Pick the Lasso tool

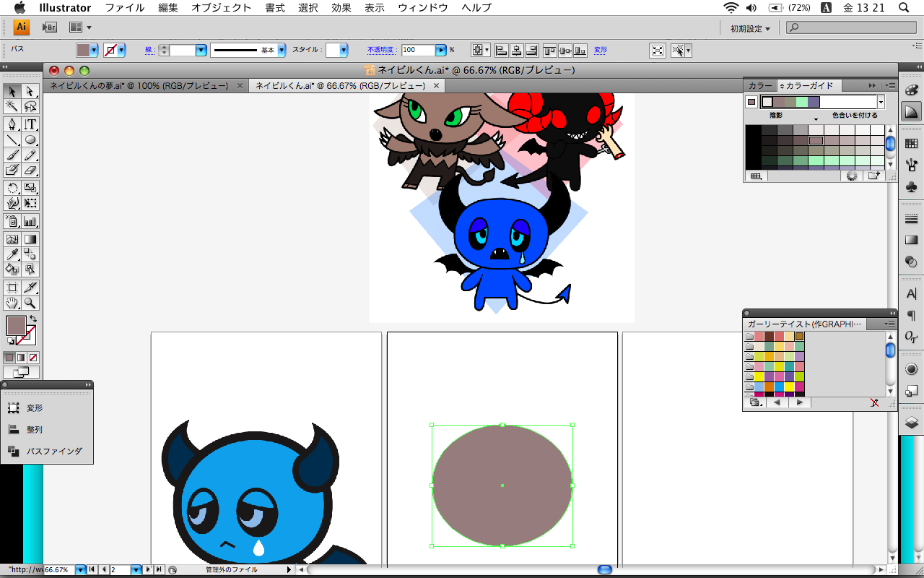30,107
